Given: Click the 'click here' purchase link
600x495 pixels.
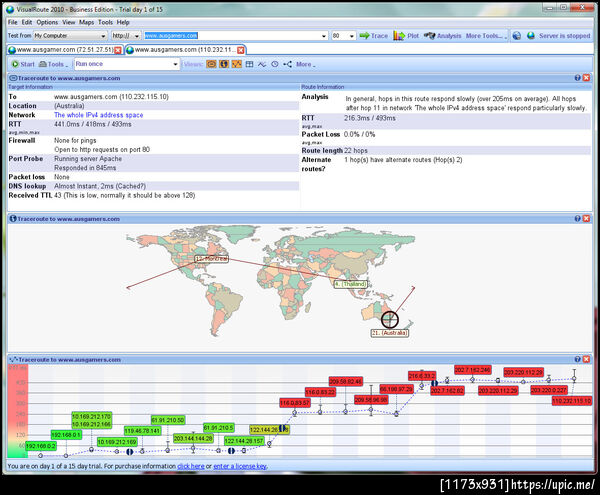Looking at the screenshot, I should click(x=191, y=466).
